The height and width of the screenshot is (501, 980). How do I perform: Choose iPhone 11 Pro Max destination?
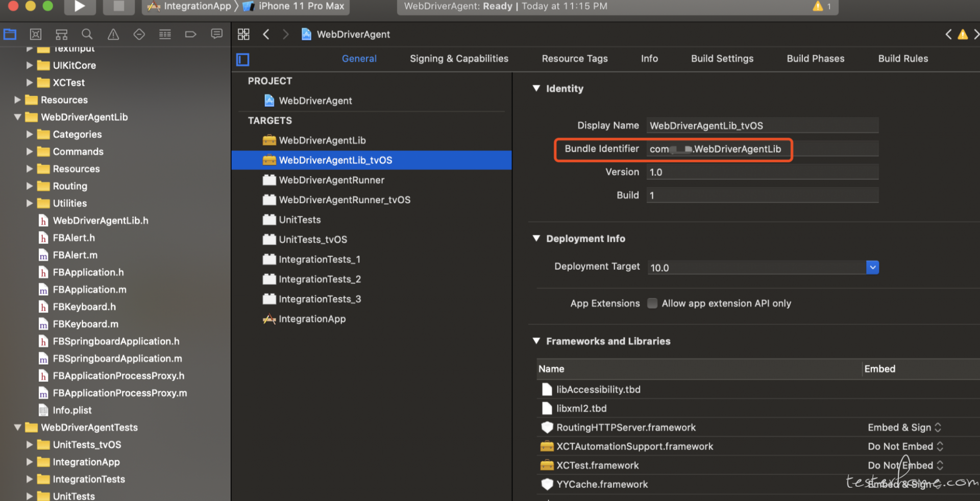click(x=294, y=6)
